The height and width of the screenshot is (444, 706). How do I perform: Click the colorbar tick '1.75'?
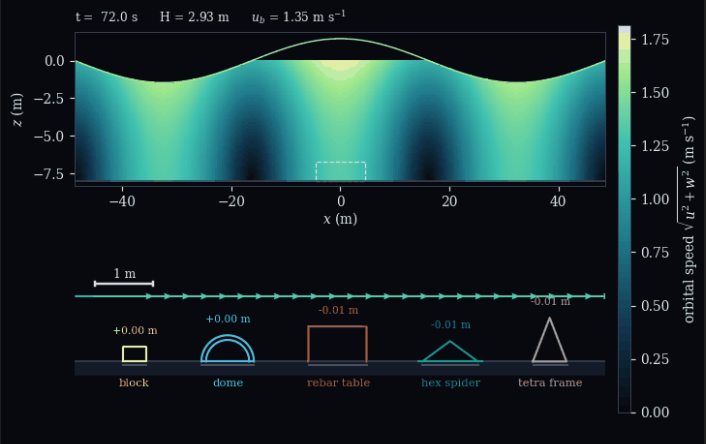click(655, 40)
